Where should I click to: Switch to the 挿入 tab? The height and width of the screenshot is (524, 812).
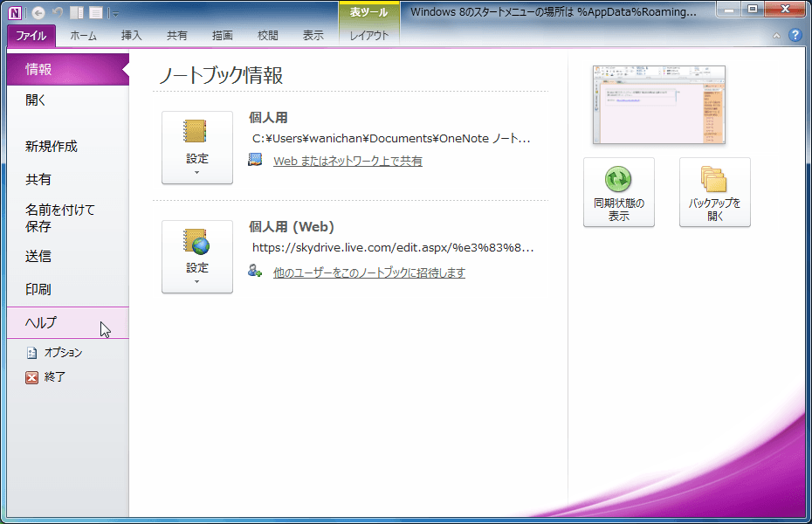click(x=131, y=35)
